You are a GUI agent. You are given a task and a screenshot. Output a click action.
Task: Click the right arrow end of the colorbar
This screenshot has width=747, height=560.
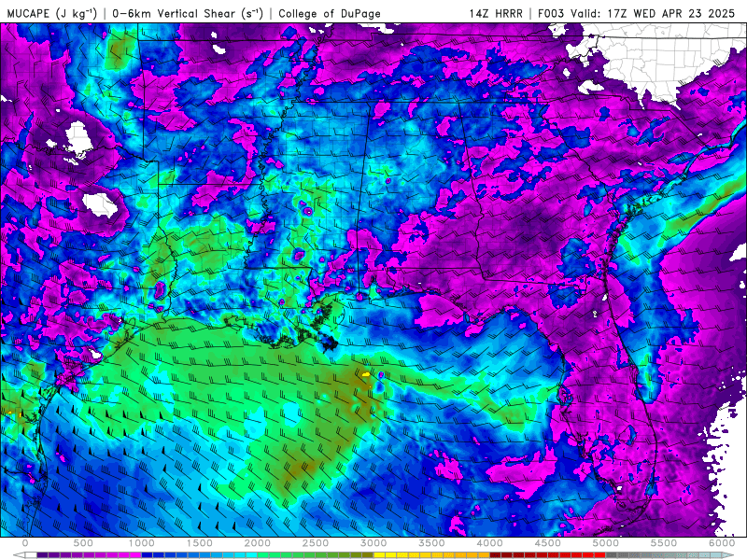728,555
